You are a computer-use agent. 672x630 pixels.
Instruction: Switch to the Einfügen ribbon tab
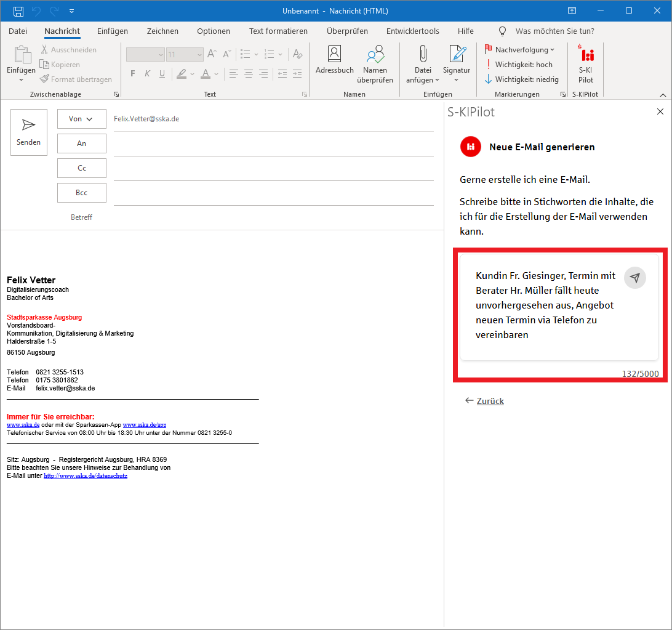coord(113,31)
